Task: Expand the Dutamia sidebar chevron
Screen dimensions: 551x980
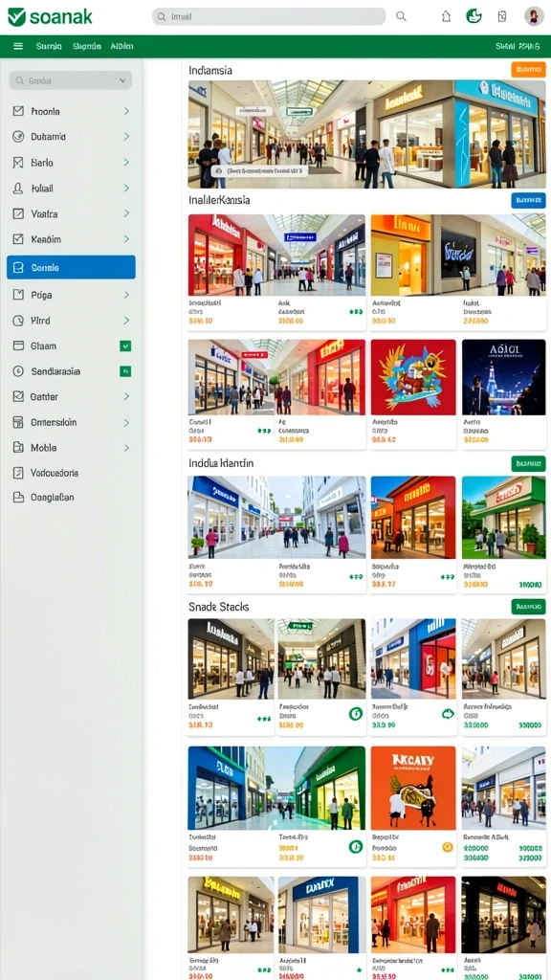Action: pyautogui.click(x=126, y=136)
